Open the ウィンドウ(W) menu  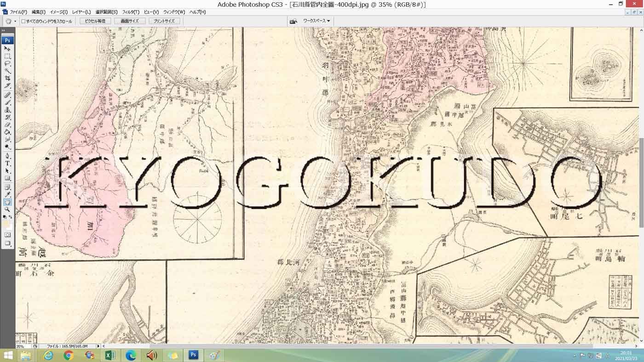(174, 12)
